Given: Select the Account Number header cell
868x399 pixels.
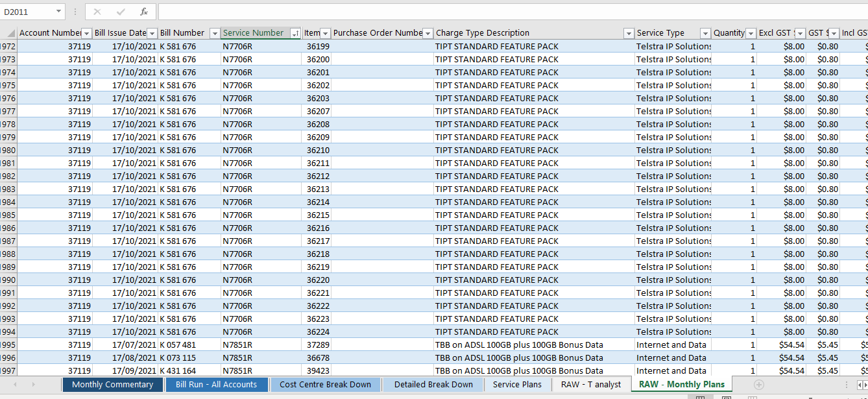Looking at the screenshot, I should pos(55,33).
